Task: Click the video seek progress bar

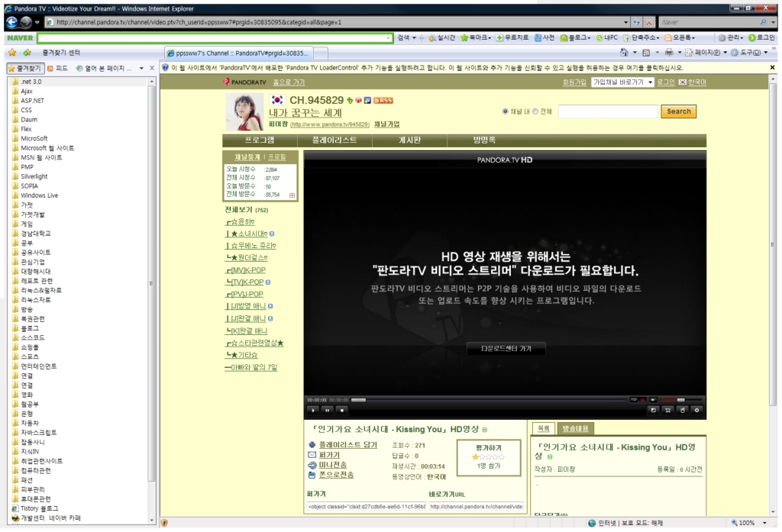Action: [489, 400]
